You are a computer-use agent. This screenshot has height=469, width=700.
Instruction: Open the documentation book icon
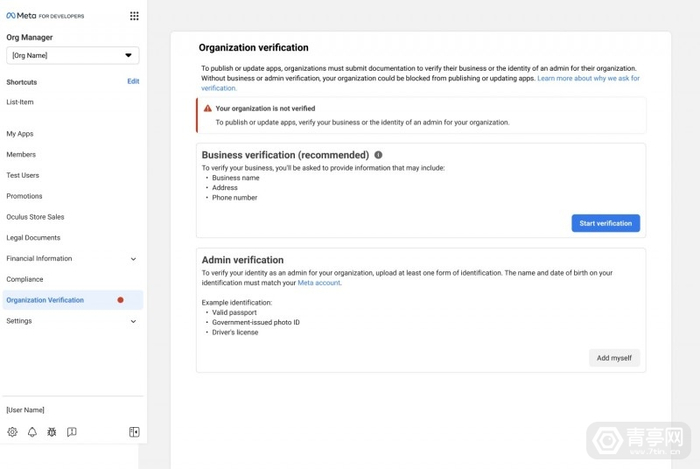coord(72,432)
